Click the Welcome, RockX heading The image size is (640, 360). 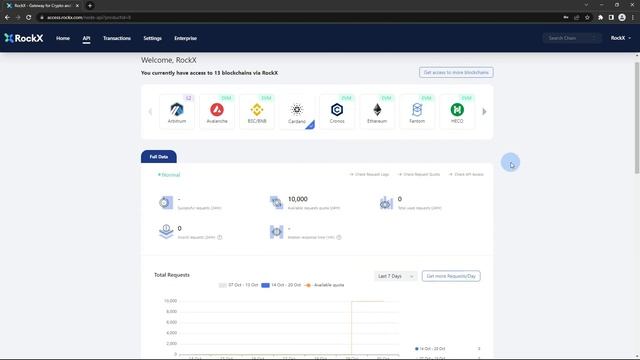pos(169,60)
